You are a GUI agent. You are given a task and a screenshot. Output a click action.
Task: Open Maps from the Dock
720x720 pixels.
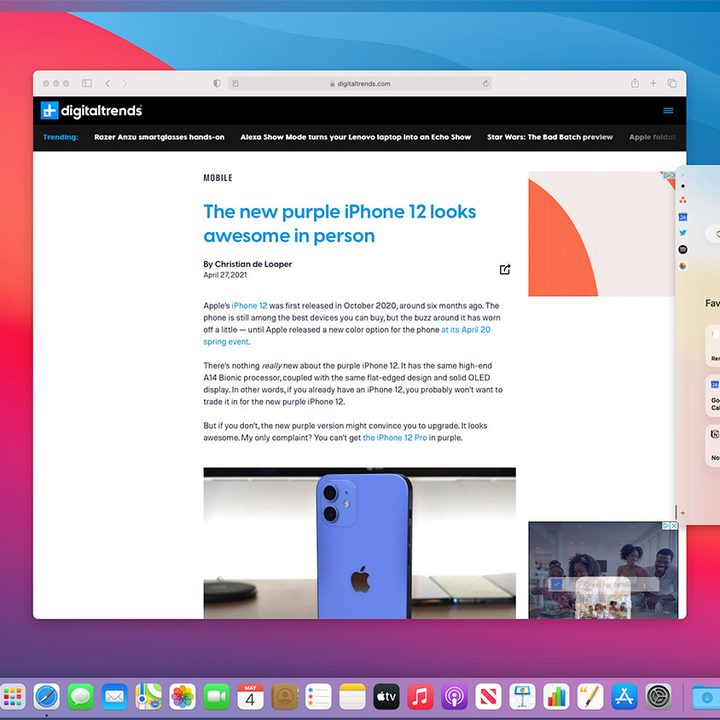tap(148, 697)
